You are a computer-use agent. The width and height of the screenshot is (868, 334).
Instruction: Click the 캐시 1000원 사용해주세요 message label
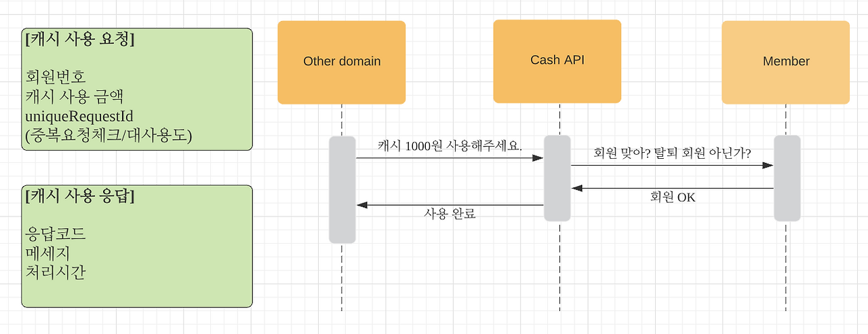pyautogui.click(x=450, y=147)
